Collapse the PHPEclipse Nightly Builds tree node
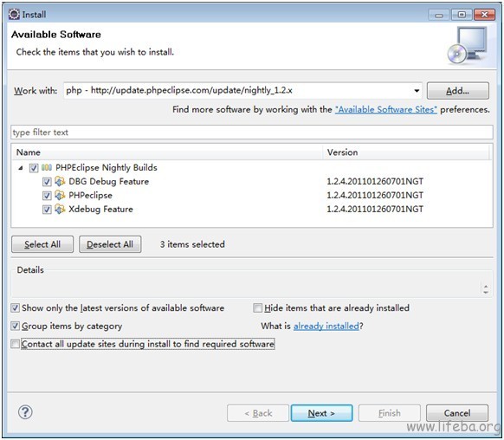504x440 pixels. click(x=21, y=168)
